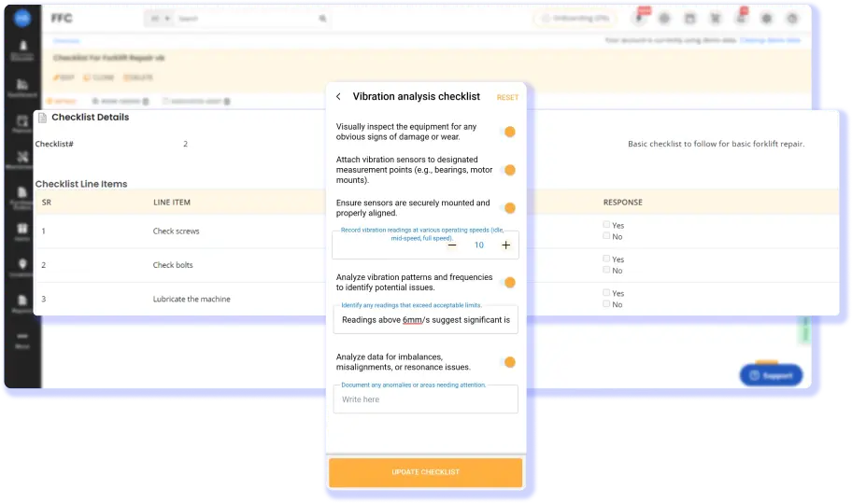The height and width of the screenshot is (504, 852).
Task: Check Yes for the Check screws item
Action: pyautogui.click(x=607, y=225)
